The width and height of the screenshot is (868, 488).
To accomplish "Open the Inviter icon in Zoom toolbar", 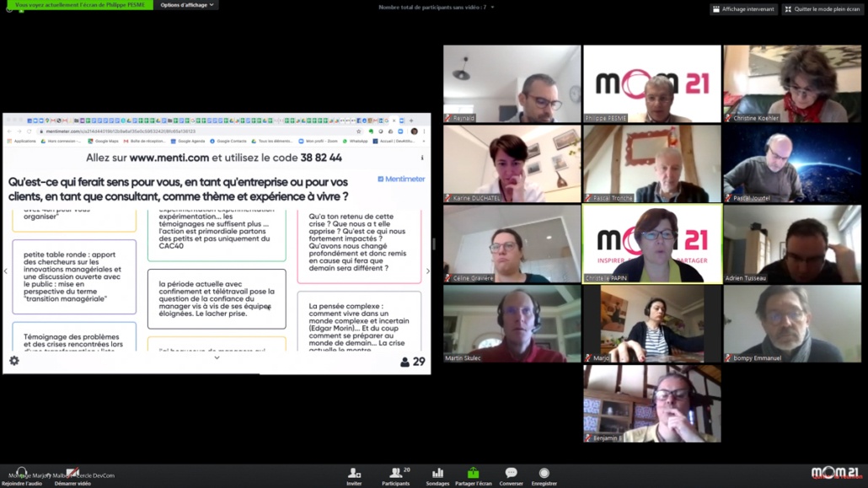I will (354, 473).
